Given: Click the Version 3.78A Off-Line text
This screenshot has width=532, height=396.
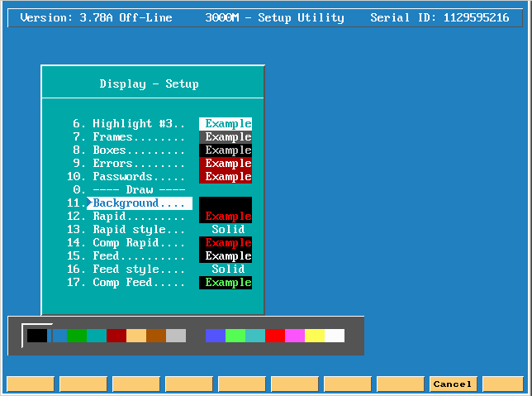Looking at the screenshot, I should coord(97,17).
